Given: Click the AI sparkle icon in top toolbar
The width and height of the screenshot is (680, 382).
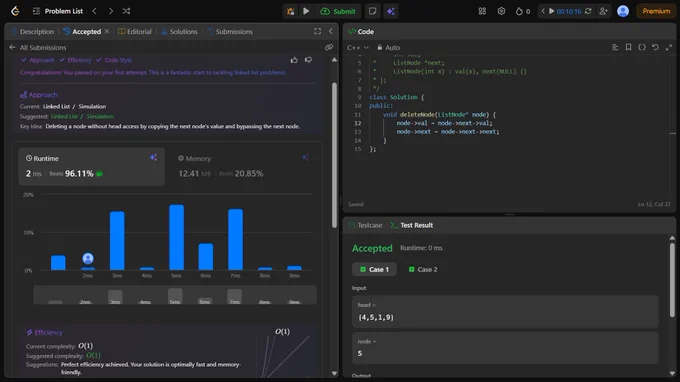Looking at the screenshot, I should coord(391,11).
